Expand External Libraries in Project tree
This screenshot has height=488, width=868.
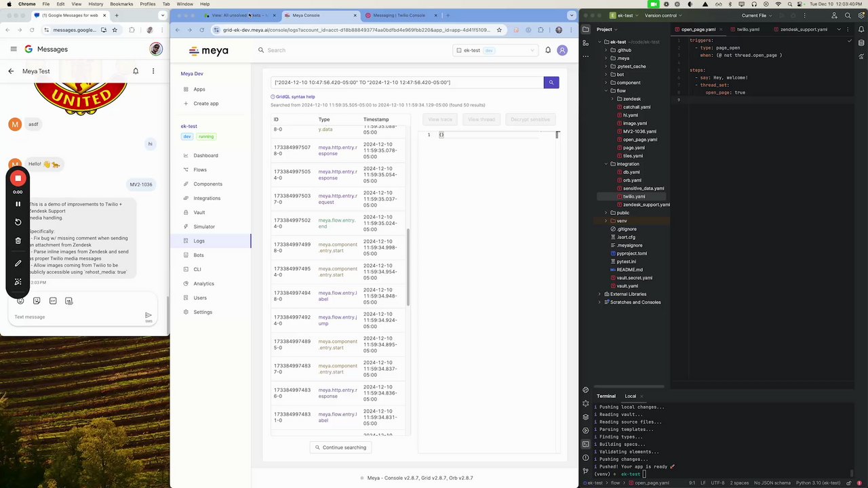pos(599,294)
